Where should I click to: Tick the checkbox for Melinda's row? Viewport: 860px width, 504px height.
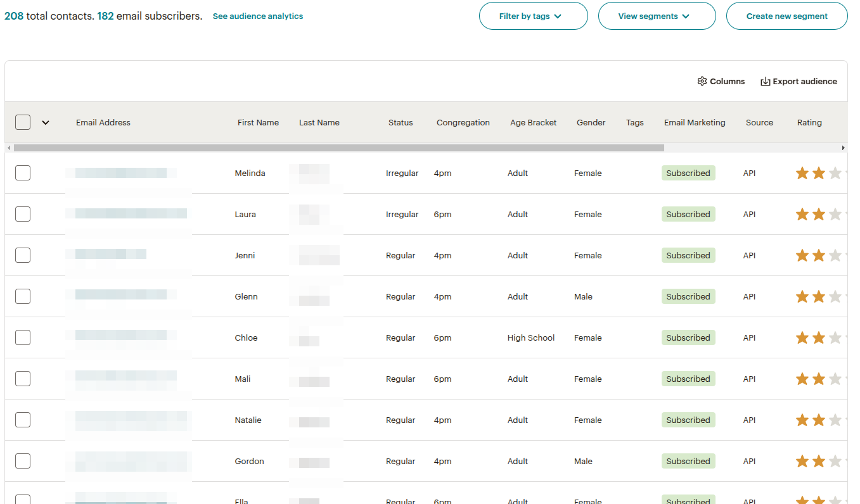pyautogui.click(x=23, y=173)
